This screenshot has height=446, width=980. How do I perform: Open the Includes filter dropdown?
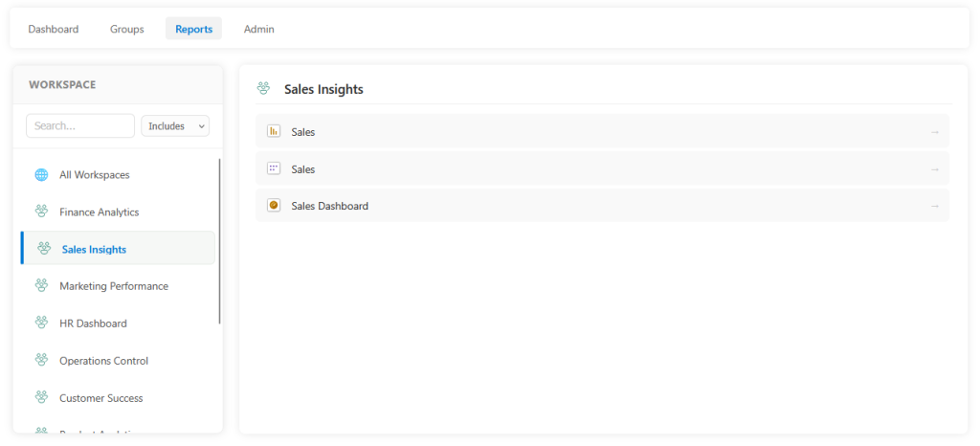[x=175, y=126]
